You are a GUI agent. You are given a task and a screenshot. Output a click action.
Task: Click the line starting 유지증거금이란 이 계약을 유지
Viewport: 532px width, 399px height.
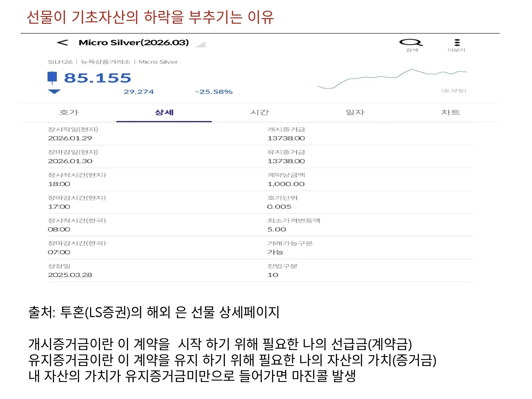232,360
